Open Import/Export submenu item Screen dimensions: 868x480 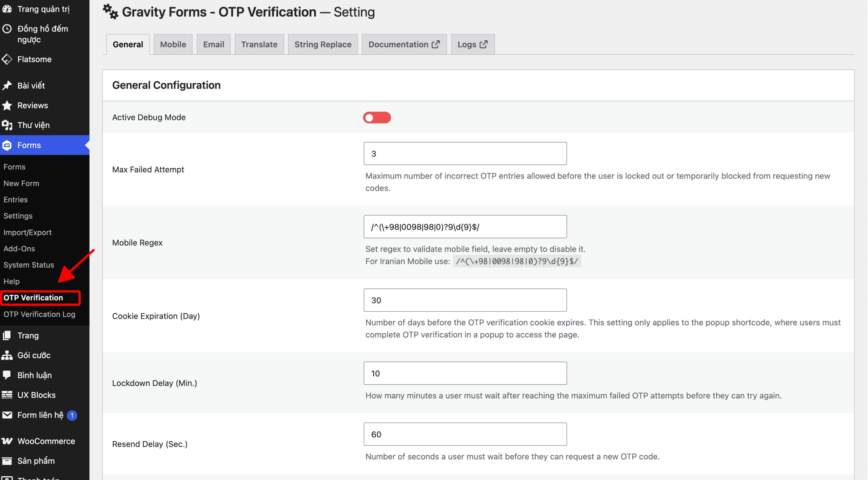[x=27, y=232]
